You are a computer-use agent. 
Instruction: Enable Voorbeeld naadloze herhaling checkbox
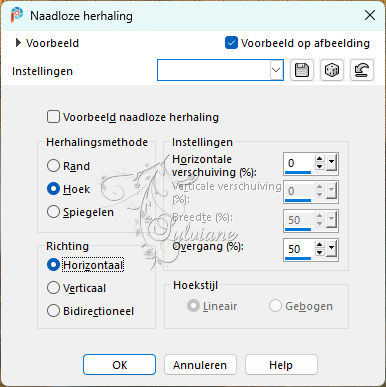[53, 117]
